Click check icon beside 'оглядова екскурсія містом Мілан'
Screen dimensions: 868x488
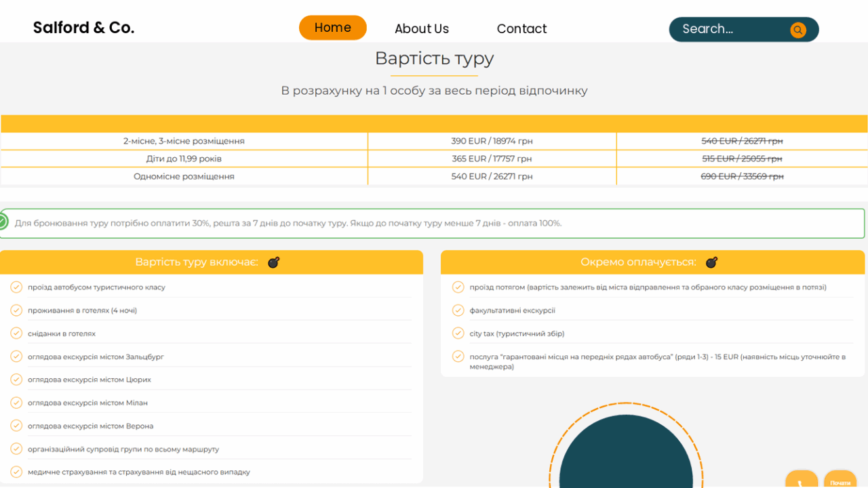[16, 403]
